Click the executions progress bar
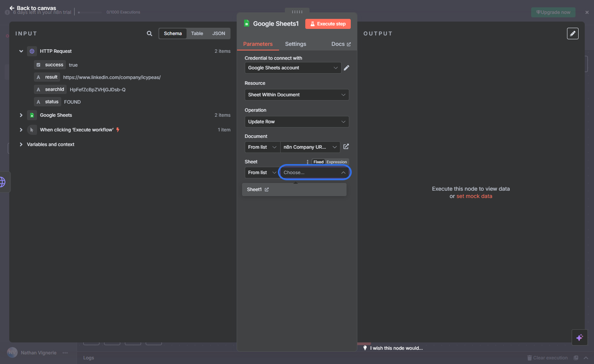Viewport: 594px width, 364px height. click(x=90, y=12)
